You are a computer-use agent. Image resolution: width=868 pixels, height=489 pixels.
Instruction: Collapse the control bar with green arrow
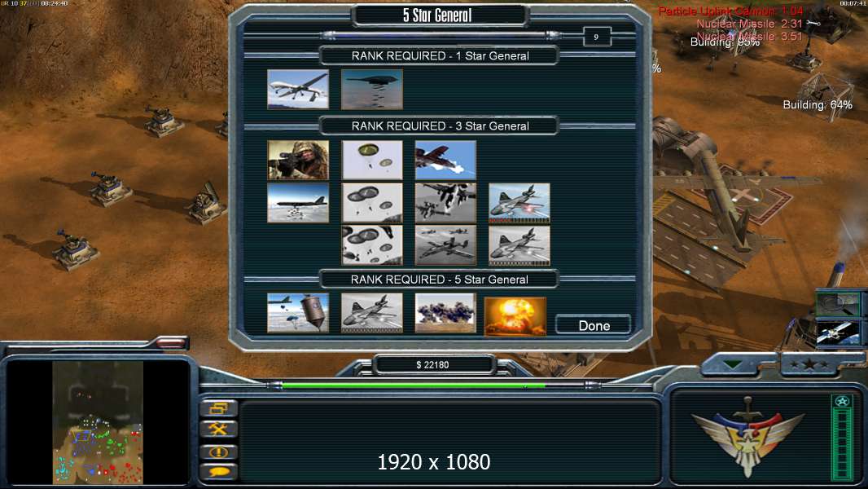coord(733,365)
